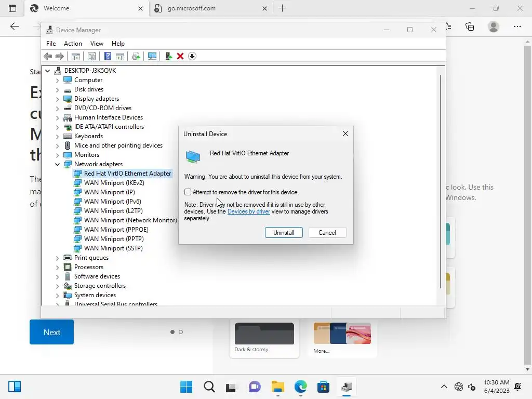Click Show/Hide console tree toolbar icon
The width and height of the screenshot is (532, 399).
(76, 56)
